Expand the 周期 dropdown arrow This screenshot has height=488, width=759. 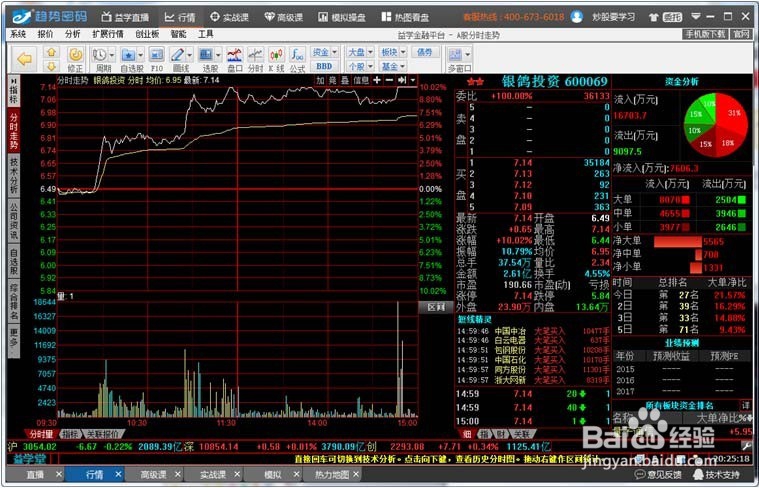(x=112, y=55)
